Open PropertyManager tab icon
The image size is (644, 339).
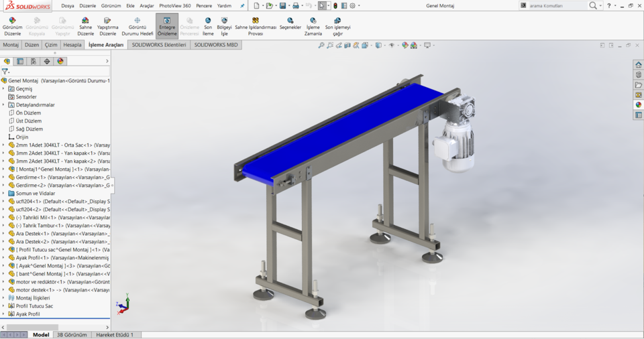click(20, 61)
